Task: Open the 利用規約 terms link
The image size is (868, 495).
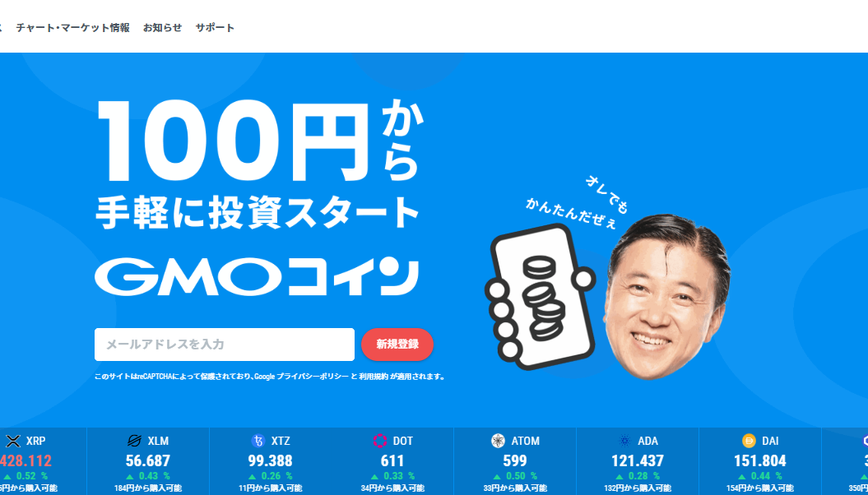Action: pos(373,377)
